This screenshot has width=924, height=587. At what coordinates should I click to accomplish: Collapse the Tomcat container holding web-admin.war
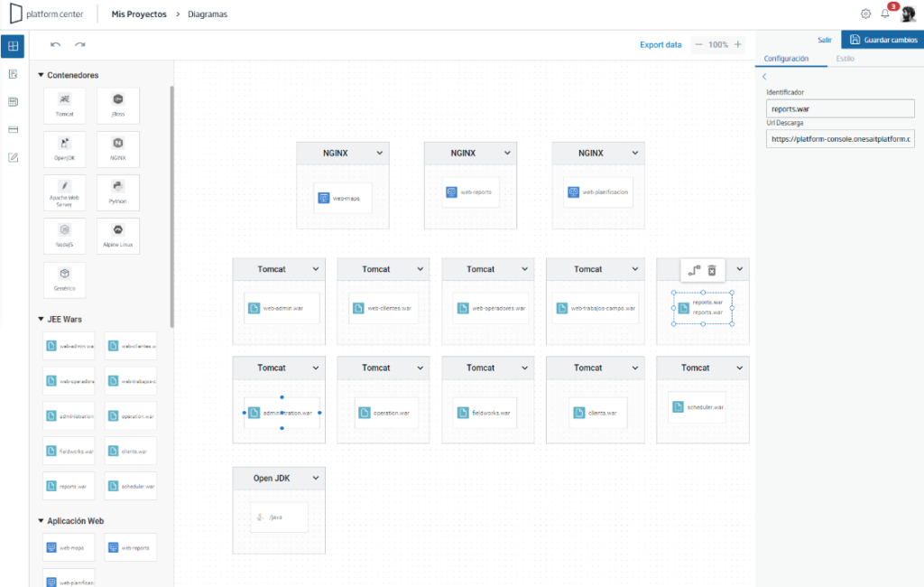click(x=316, y=269)
